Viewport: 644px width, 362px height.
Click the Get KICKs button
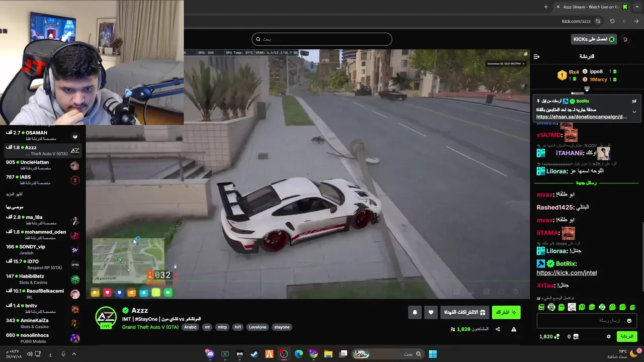pyautogui.click(x=594, y=39)
